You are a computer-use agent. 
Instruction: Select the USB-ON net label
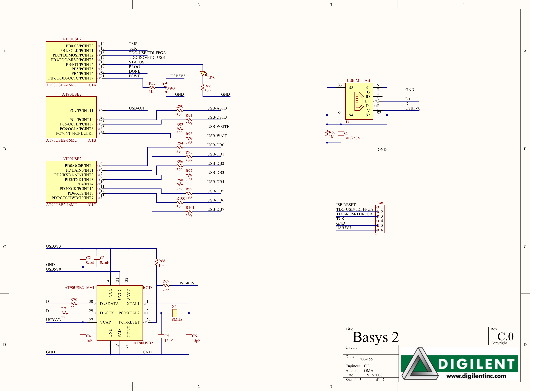(136, 108)
